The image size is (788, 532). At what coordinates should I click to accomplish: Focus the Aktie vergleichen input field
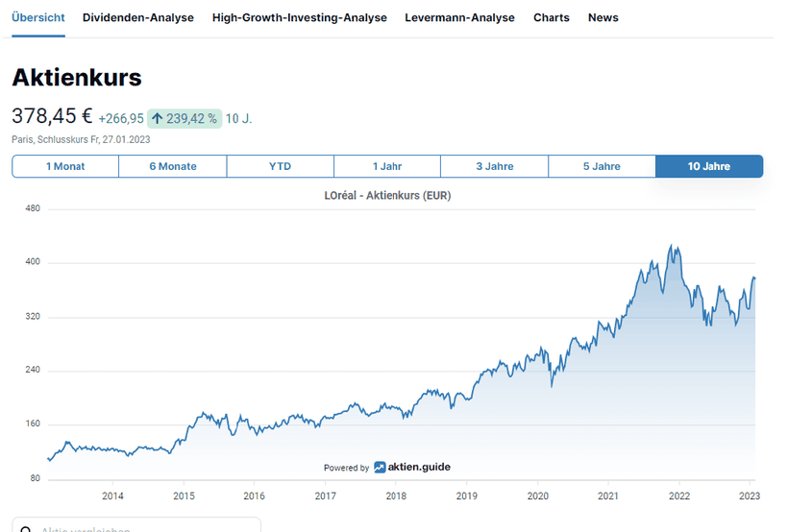[136, 526]
